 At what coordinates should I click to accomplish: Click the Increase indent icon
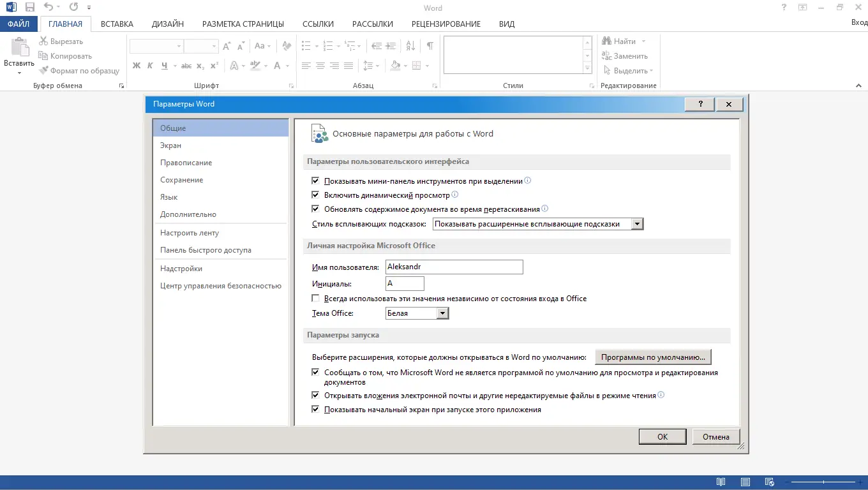392,47
